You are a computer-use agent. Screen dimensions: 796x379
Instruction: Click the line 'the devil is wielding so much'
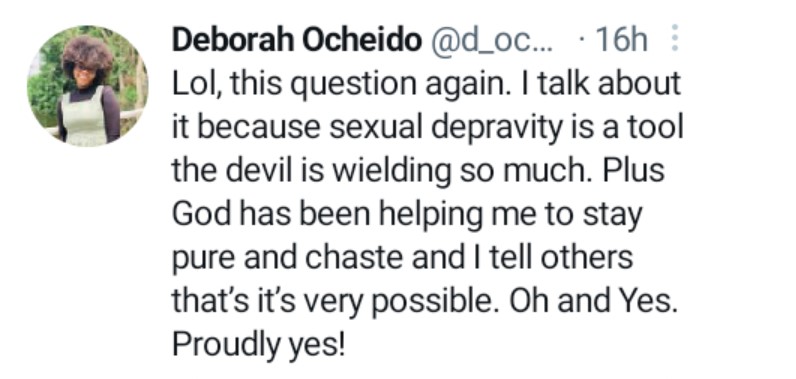pos(383,170)
